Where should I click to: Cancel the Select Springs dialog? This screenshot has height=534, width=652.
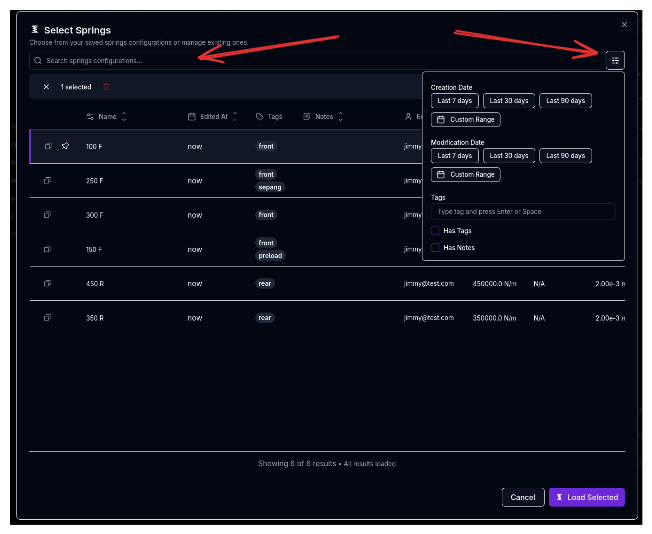523,497
